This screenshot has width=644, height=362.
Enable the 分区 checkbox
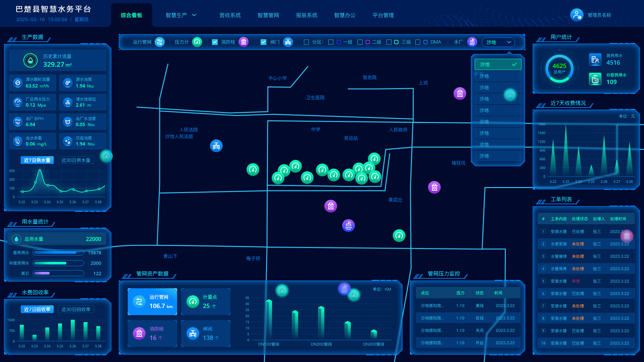pos(306,42)
